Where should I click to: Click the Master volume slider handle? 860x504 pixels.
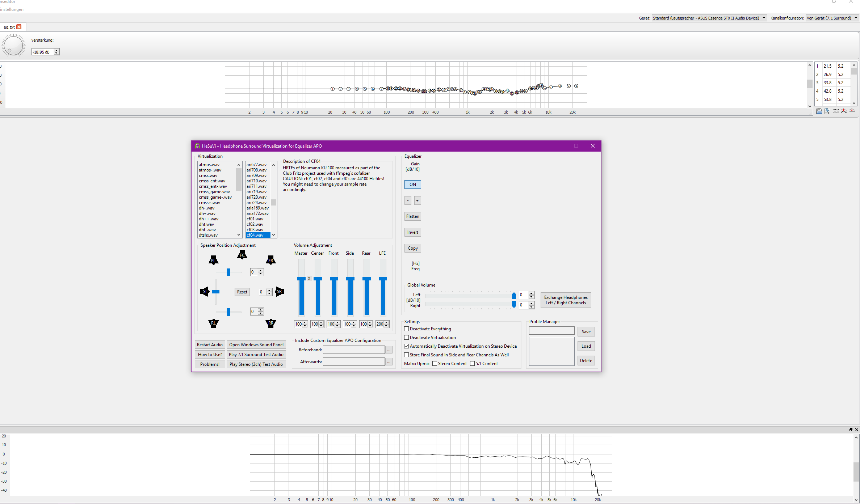[x=301, y=279]
